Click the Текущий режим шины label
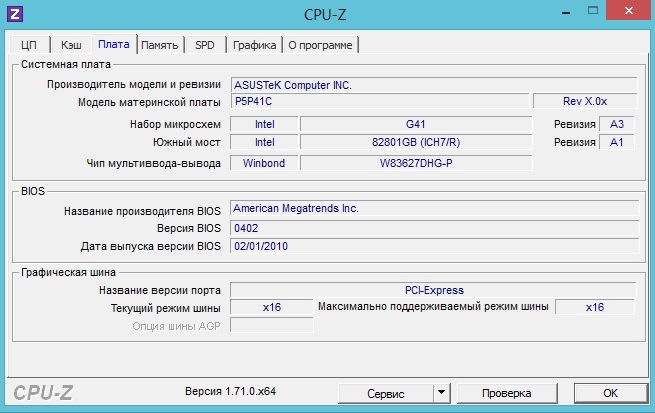The width and height of the screenshot is (655, 413). pyautogui.click(x=165, y=309)
